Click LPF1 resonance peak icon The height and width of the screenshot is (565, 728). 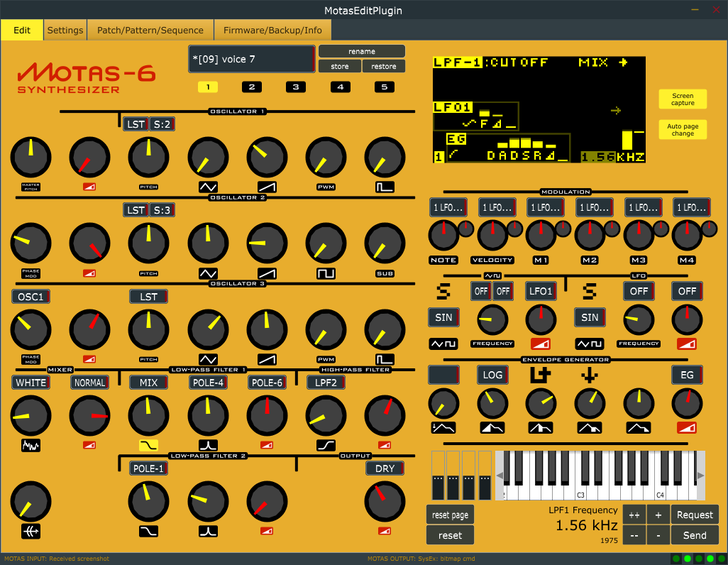tap(208, 446)
